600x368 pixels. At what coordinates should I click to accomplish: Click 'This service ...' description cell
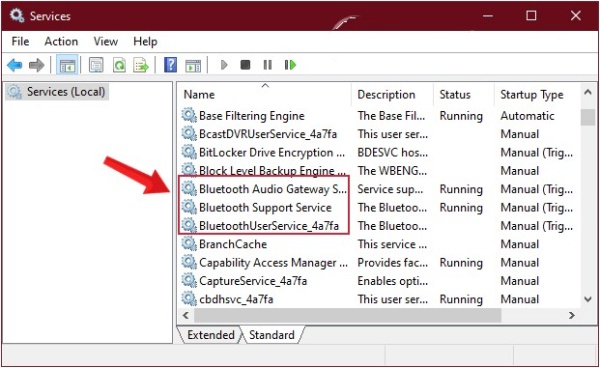tap(392, 244)
